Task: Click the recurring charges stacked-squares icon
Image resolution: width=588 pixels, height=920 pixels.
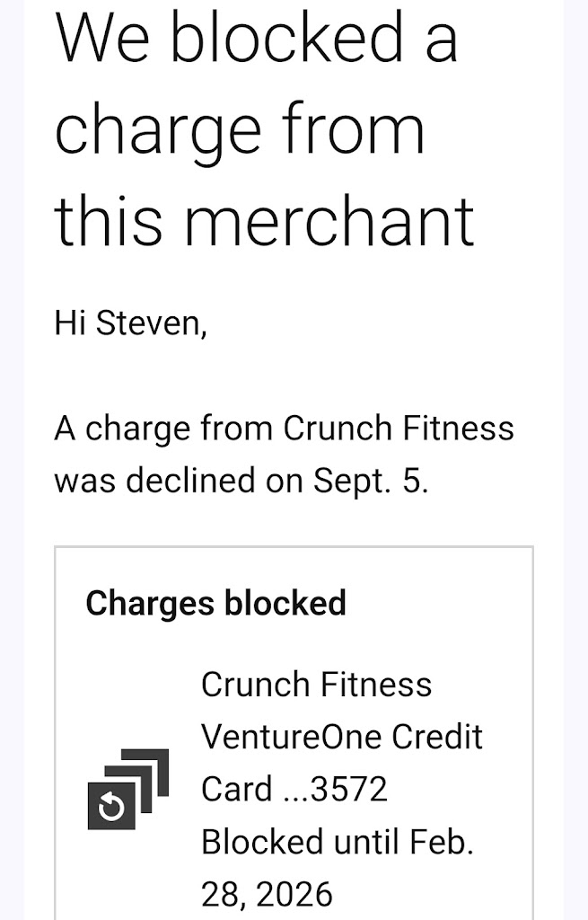Action: click(128, 788)
